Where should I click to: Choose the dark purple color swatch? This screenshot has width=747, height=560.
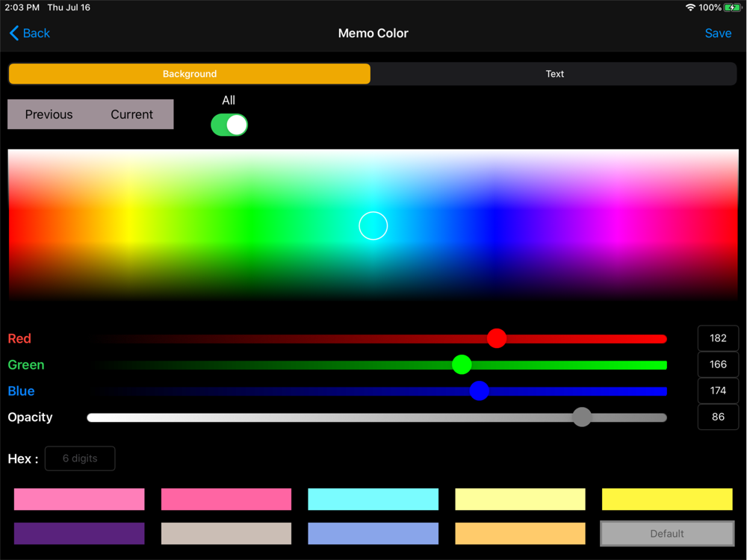pyautogui.click(x=79, y=533)
